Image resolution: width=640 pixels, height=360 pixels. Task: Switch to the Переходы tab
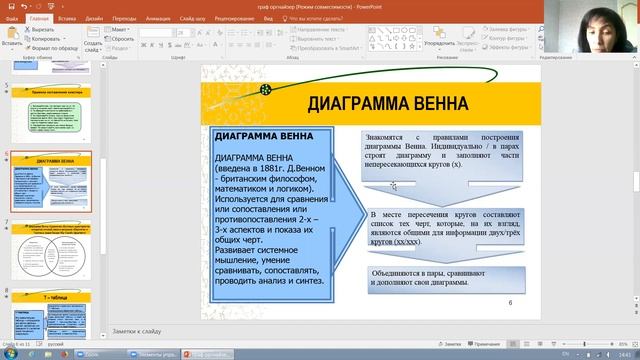(124, 19)
